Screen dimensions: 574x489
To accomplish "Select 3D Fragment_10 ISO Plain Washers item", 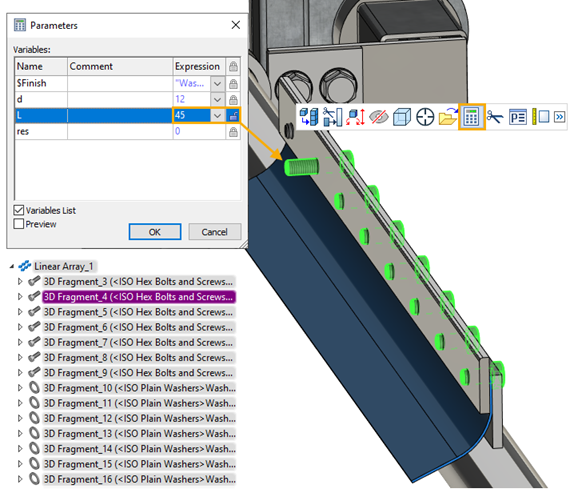I will (x=139, y=388).
